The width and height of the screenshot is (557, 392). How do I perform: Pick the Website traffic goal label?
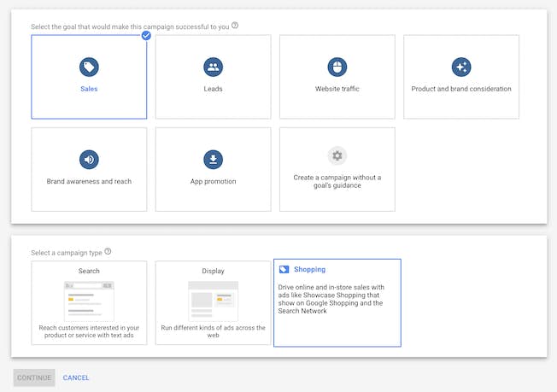(337, 89)
